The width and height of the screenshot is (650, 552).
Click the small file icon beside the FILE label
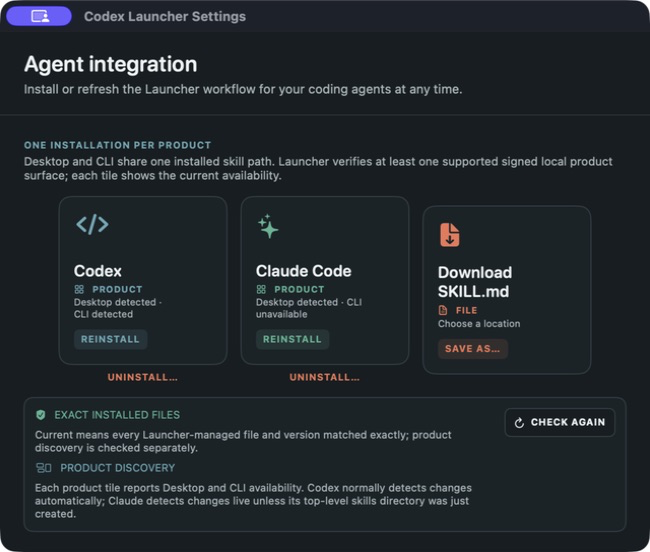pos(443,310)
